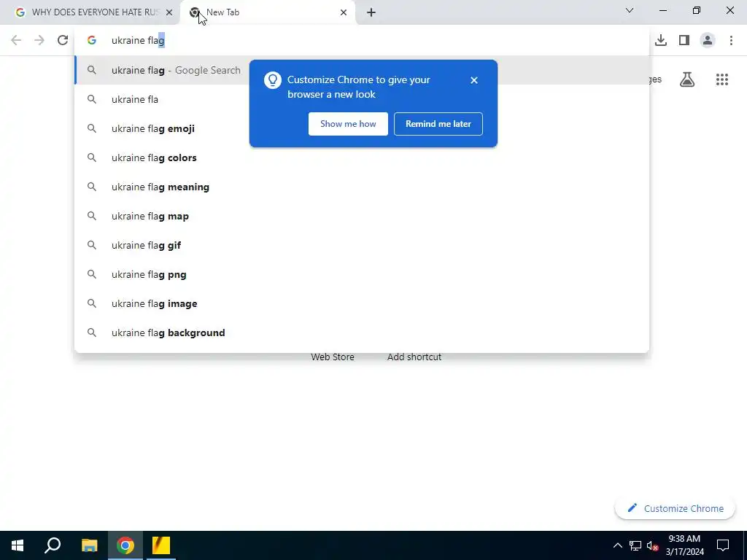
Task: Select the 'ukraine fla' suggestion
Action: pyautogui.click(x=362, y=99)
